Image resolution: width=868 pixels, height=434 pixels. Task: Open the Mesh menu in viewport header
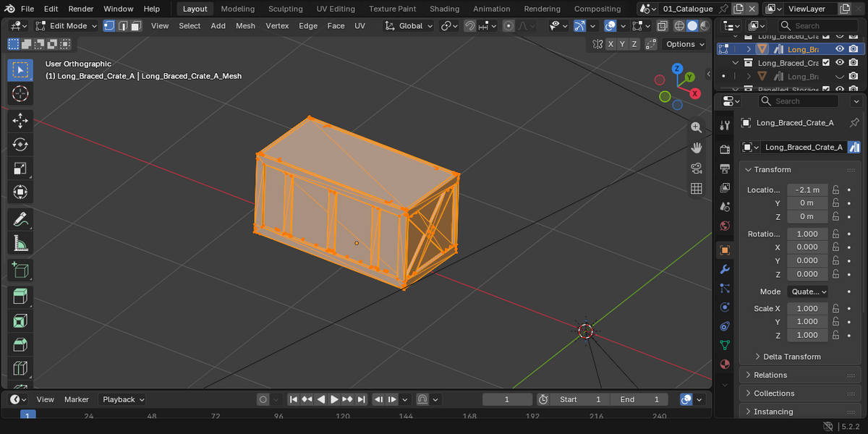[245, 25]
